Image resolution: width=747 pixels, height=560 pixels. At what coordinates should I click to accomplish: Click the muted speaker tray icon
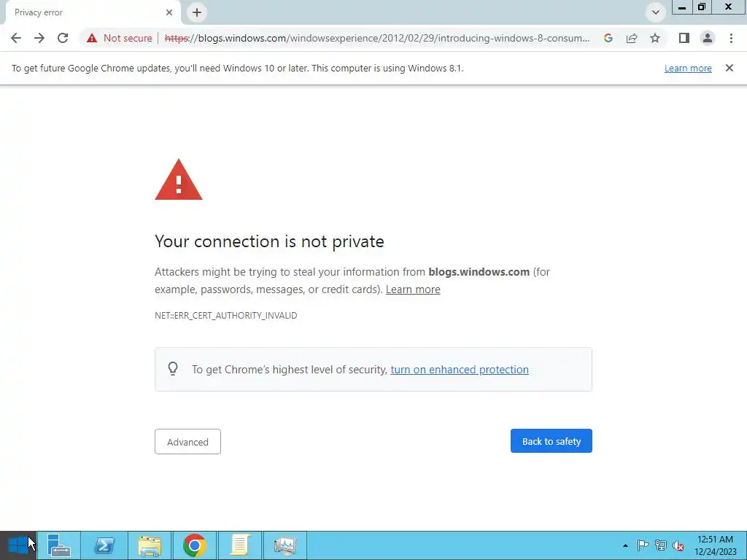pos(678,545)
